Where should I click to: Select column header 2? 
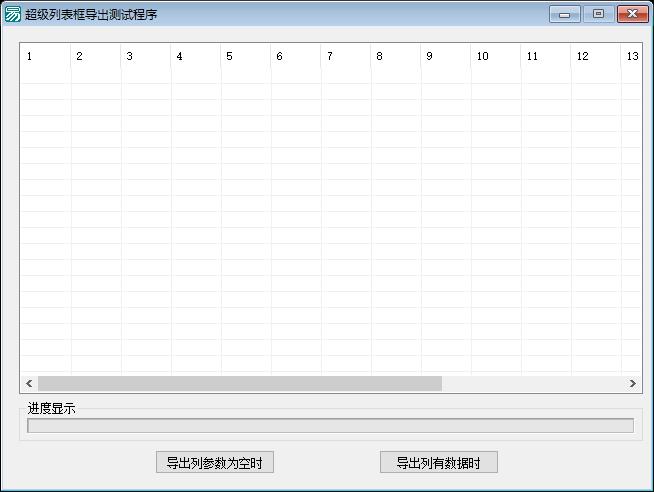coord(96,56)
